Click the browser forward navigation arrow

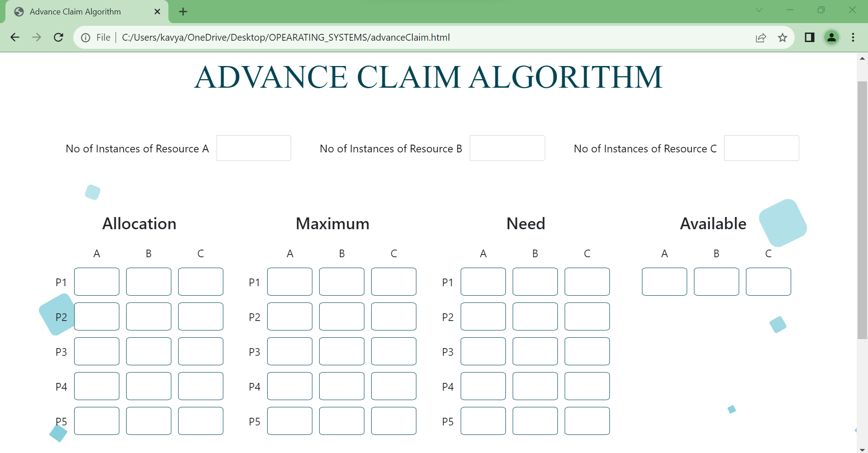point(37,37)
